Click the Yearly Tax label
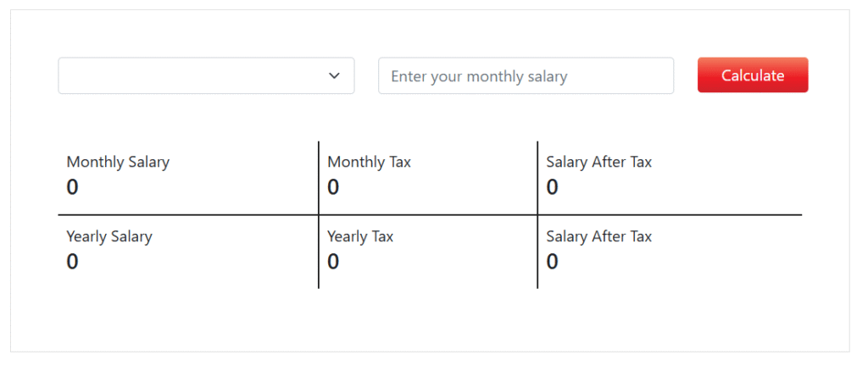Screen dimensions: 868x371 [x=360, y=236]
